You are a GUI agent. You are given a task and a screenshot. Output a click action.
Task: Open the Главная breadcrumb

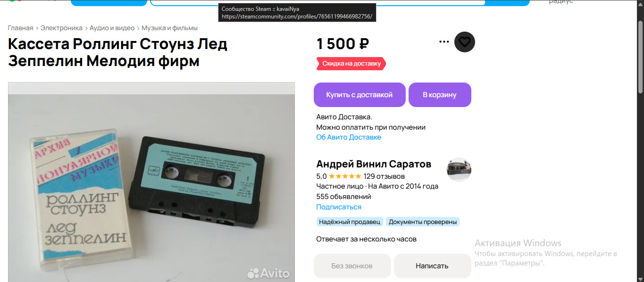click(x=20, y=28)
